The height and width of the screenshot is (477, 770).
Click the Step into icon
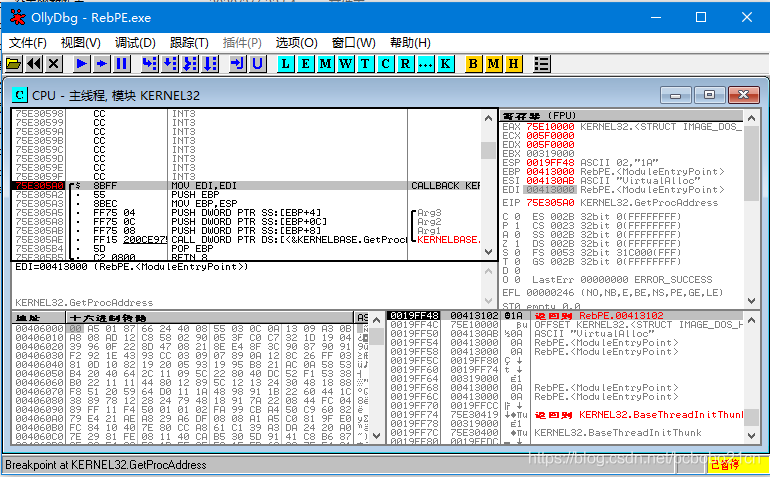tap(149, 63)
